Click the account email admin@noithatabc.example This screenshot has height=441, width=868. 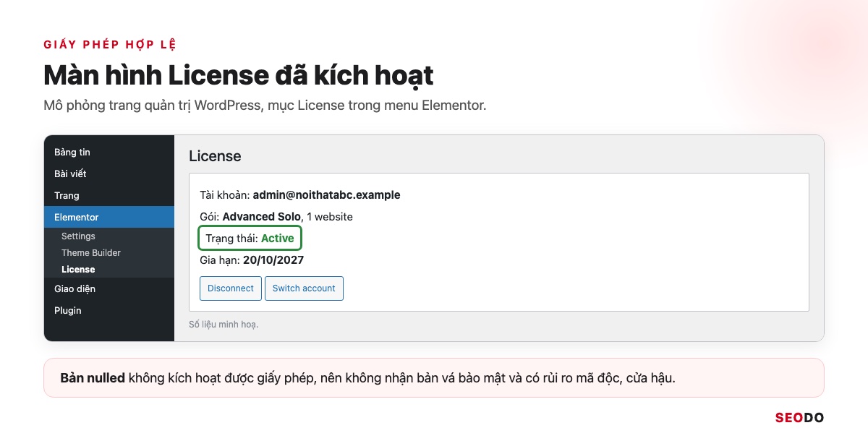[x=326, y=195]
